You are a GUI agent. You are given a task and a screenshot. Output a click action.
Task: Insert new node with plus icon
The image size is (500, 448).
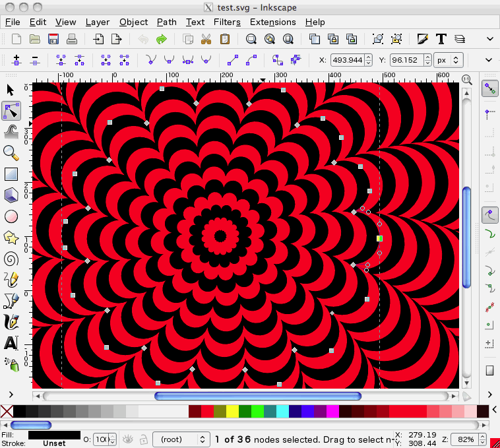(16, 60)
